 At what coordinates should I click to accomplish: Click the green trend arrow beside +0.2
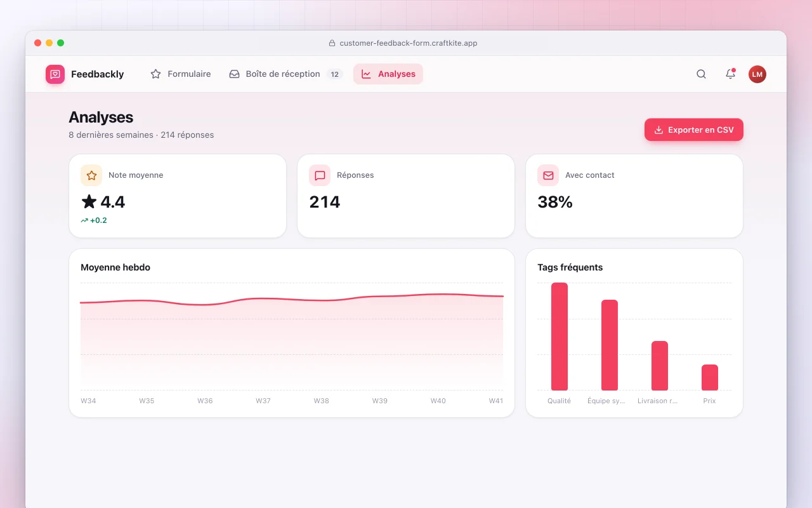84,220
